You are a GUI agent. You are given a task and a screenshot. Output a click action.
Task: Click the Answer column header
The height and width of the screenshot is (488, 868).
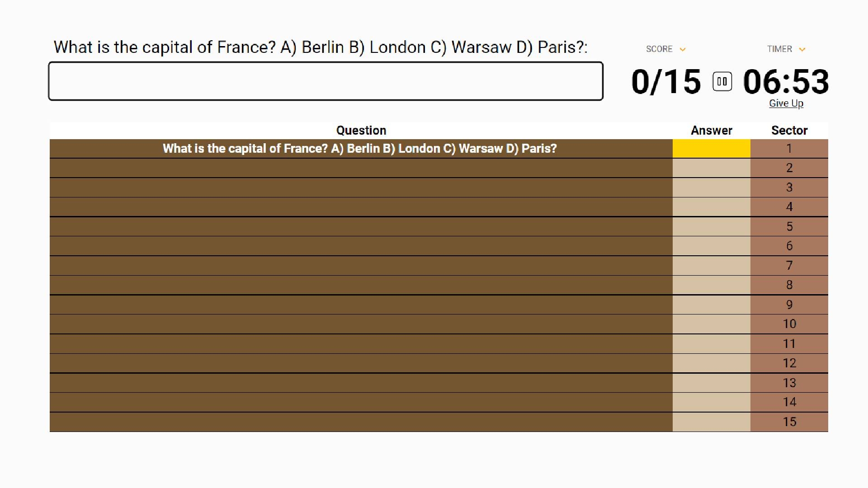711,131
